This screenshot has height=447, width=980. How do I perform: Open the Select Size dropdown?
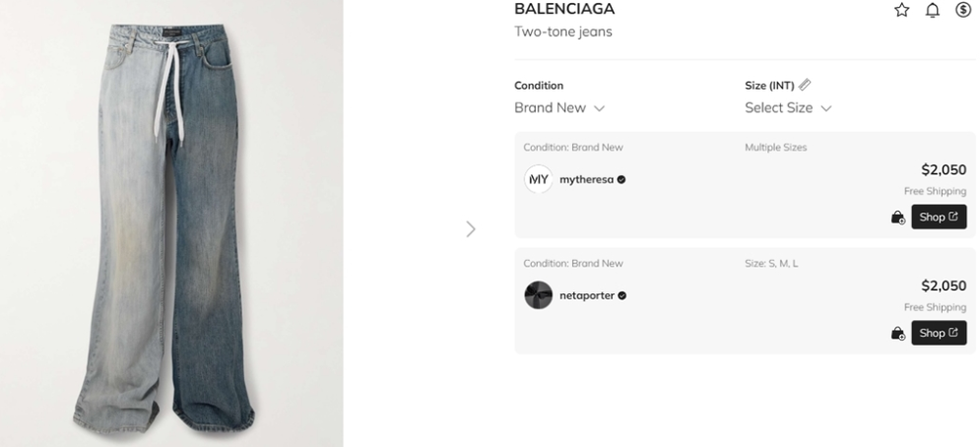tap(788, 108)
